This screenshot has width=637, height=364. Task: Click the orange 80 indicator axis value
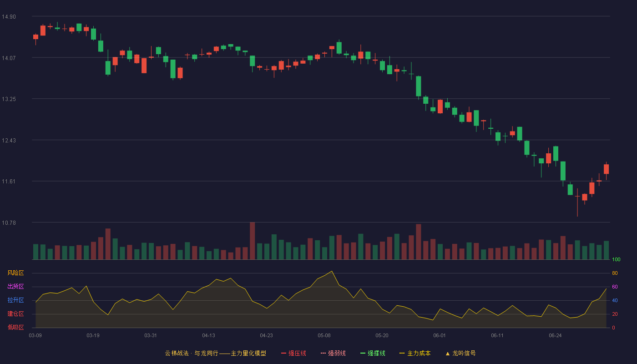[x=615, y=273]
